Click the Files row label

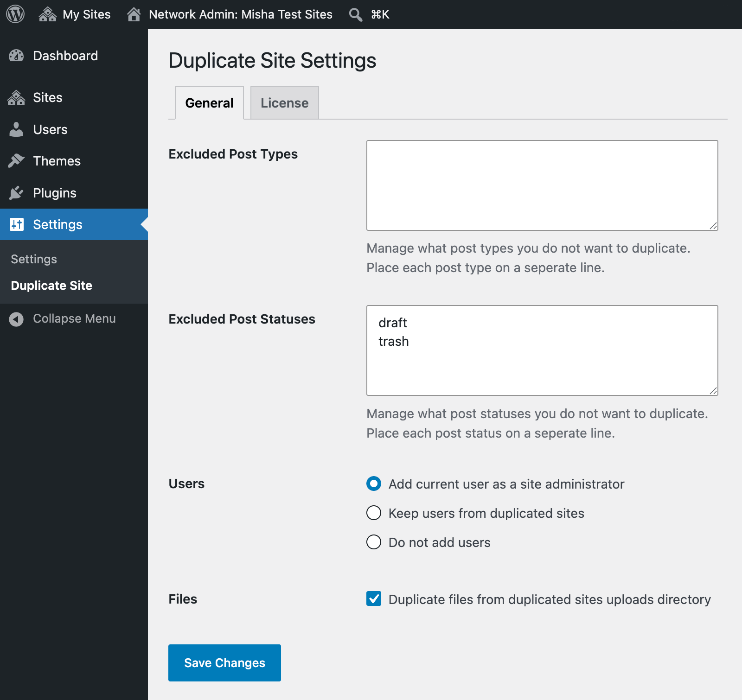point(183,599)
